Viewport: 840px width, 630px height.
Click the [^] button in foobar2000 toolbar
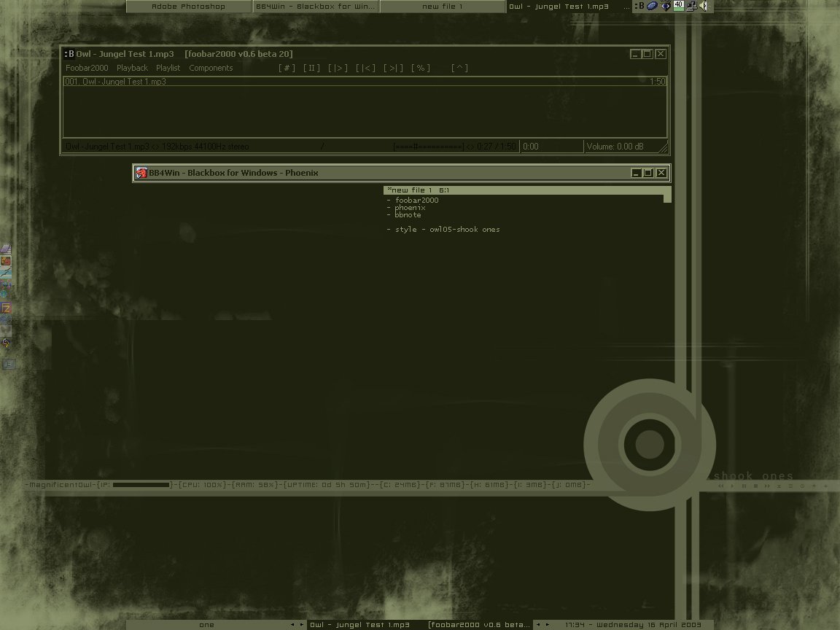[x=459, y=68]
